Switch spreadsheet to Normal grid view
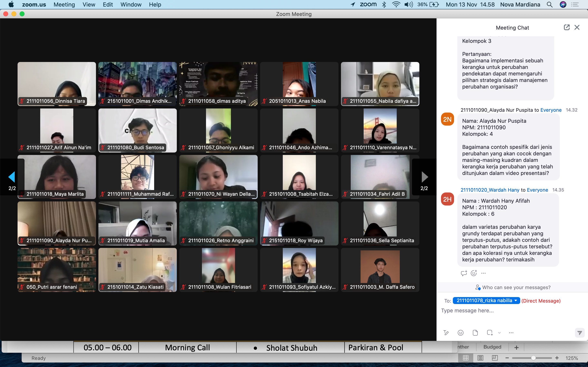The image size is (588, 367). 465,358
